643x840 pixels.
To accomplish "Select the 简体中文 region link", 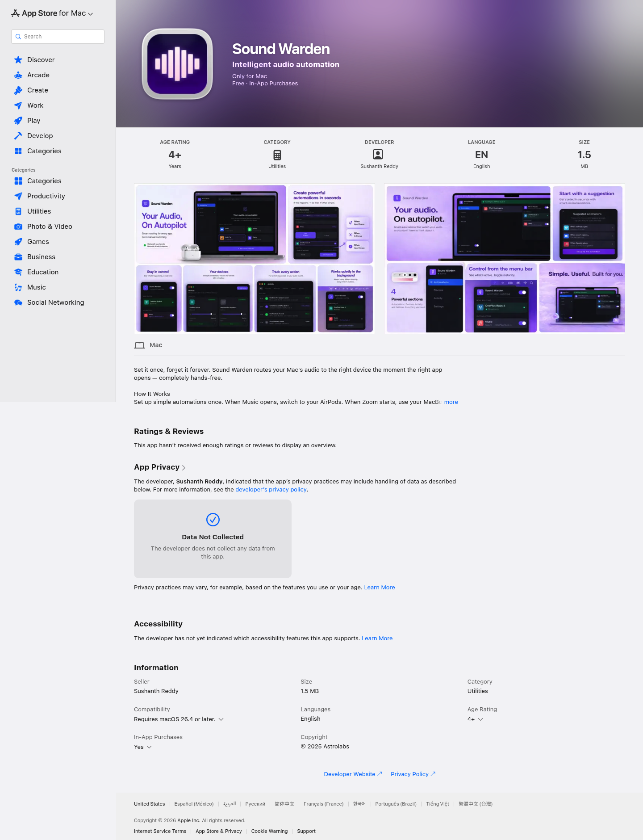I will point(284,804).
